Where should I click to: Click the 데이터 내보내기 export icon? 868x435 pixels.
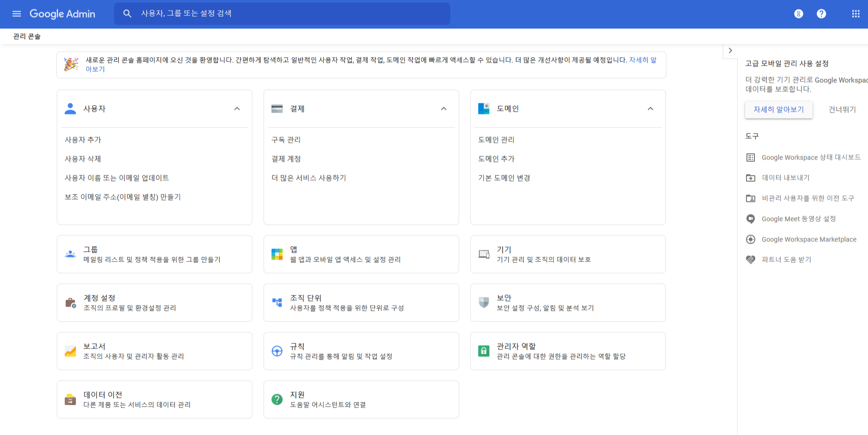pyautogui.click(x=751, y=178)
